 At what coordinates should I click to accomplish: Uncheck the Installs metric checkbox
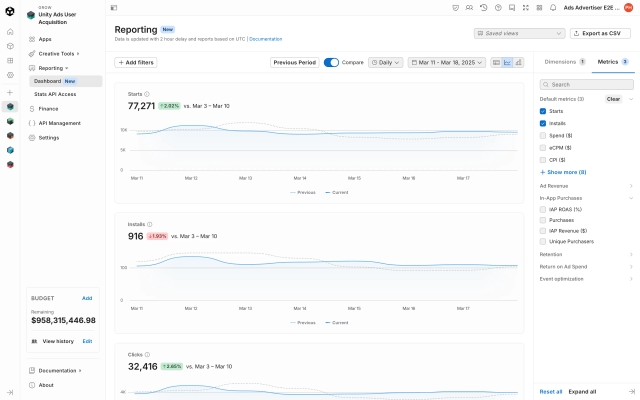point(543,123)
